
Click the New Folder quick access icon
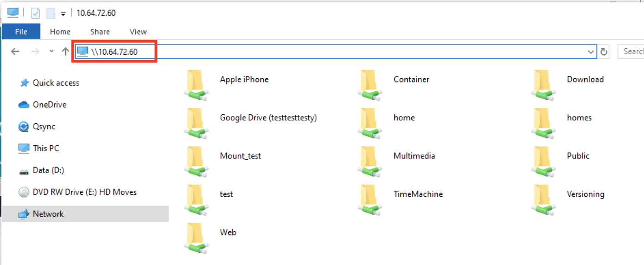coord(50,13)
